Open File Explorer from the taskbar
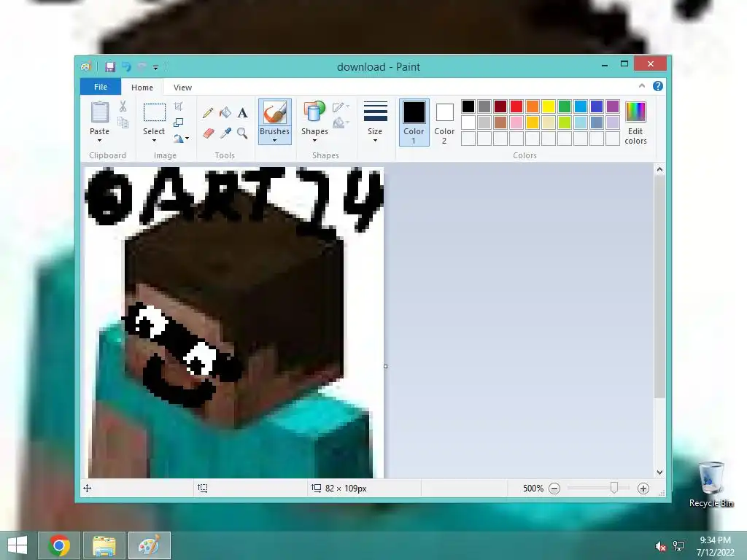This screenshot has height=560, width=747. tap(104, 545)
